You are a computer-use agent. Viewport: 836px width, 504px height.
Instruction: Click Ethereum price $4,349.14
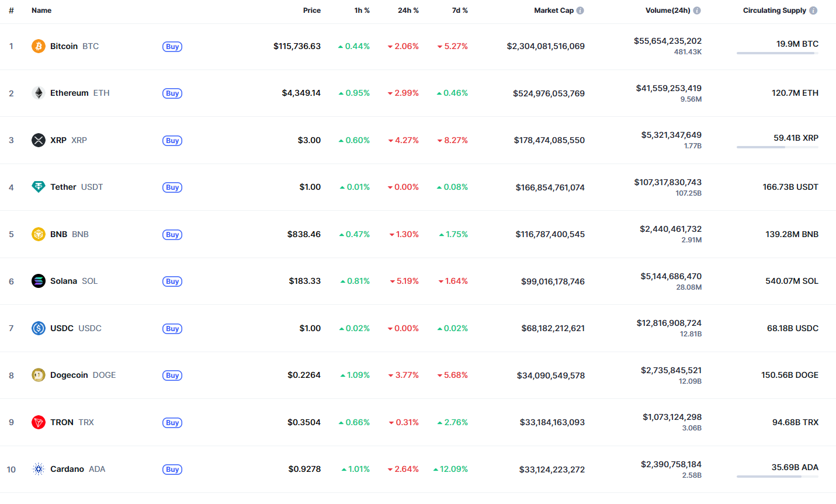click(301, 93)
